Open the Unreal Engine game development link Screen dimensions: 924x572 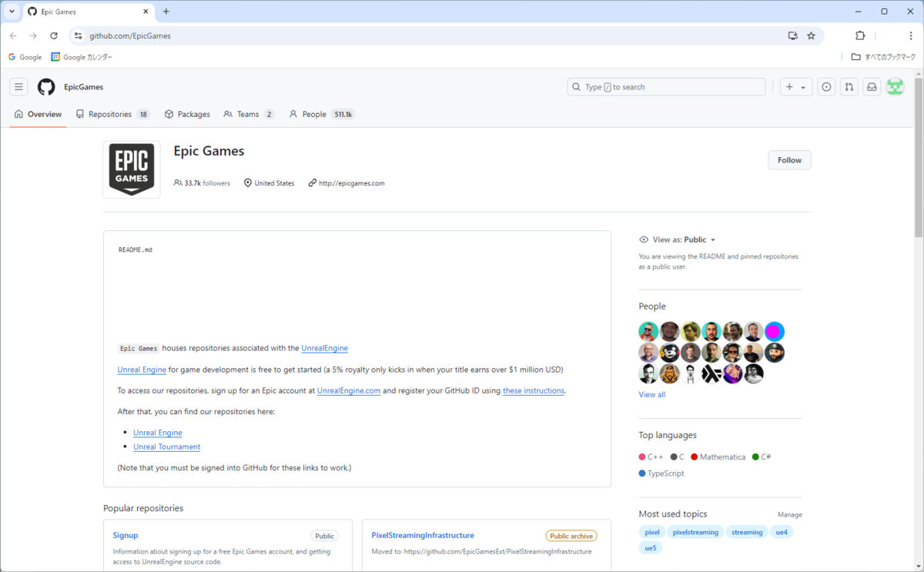pos(142,370)
